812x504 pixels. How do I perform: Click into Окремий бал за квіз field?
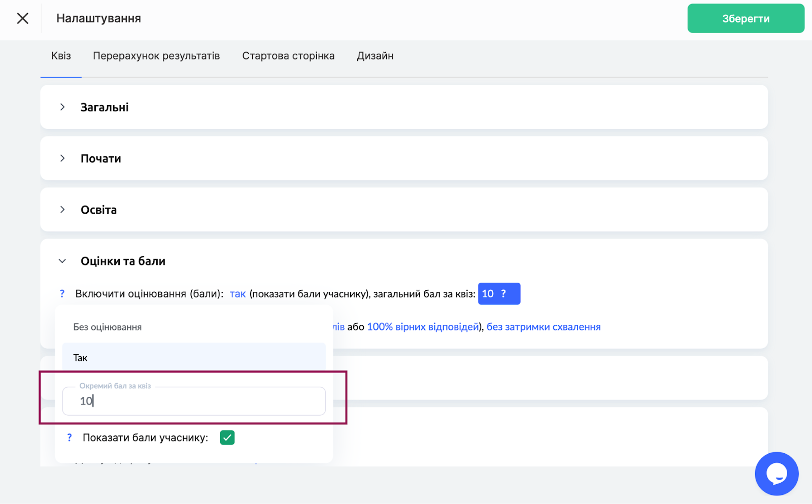click(x=193, y=401)
